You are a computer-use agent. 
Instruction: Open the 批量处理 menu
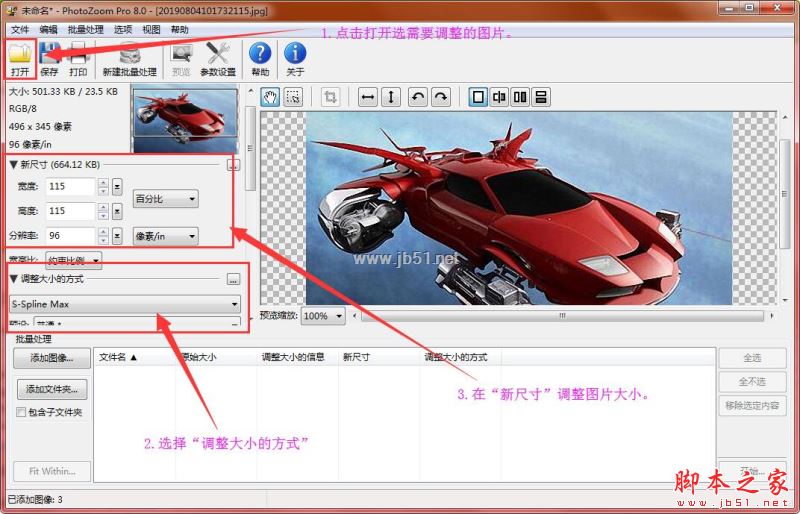click(x=85, y=30)
